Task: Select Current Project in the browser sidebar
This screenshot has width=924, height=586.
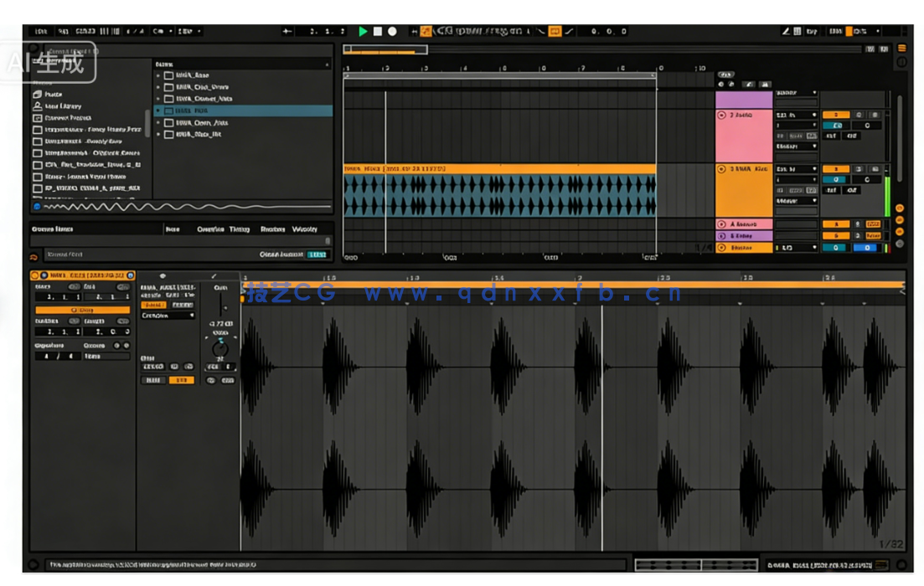Action: click(69, 118)
